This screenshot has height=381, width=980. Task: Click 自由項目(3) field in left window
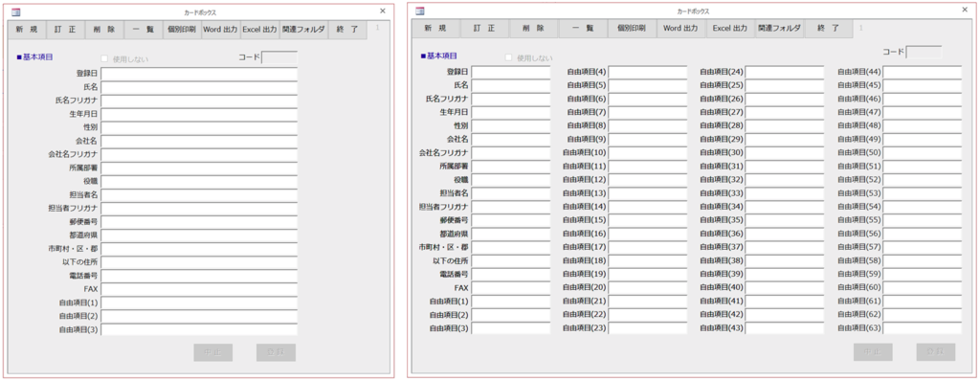[x=199, y=329]
